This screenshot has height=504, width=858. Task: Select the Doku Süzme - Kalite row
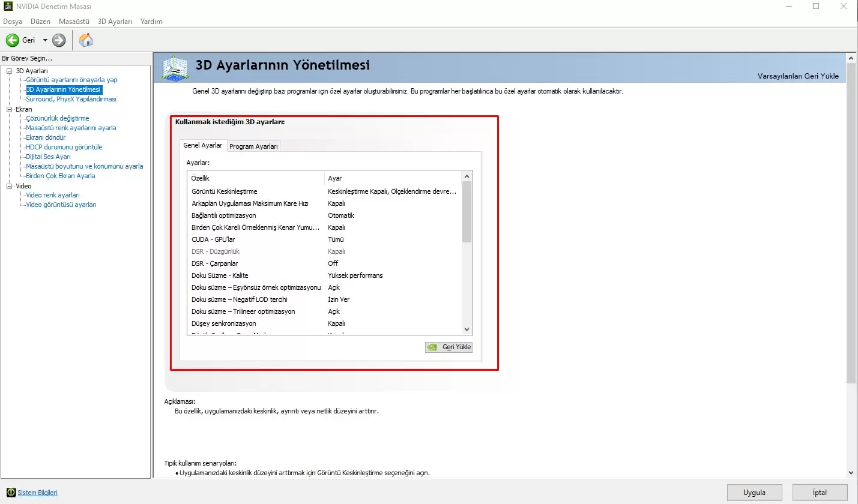324,275
